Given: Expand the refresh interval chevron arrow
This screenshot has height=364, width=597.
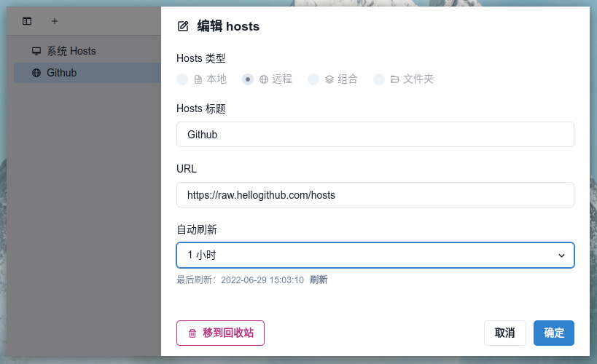Looking at the screenshot, I should click(x=561, y=256).
